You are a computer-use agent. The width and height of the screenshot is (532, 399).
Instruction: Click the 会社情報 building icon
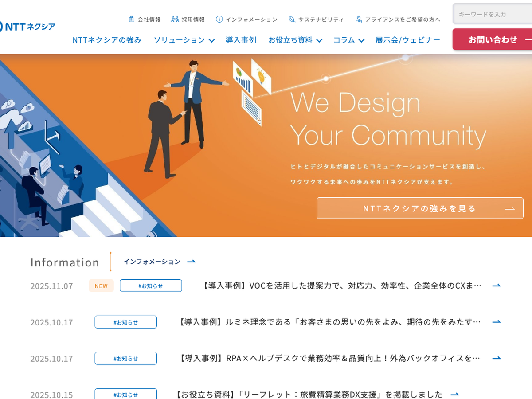pos(131,20)
